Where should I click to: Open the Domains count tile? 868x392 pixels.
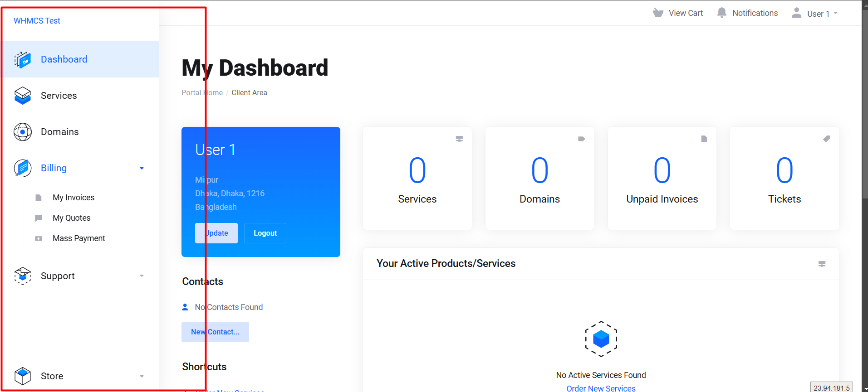[x=540, y=179]
